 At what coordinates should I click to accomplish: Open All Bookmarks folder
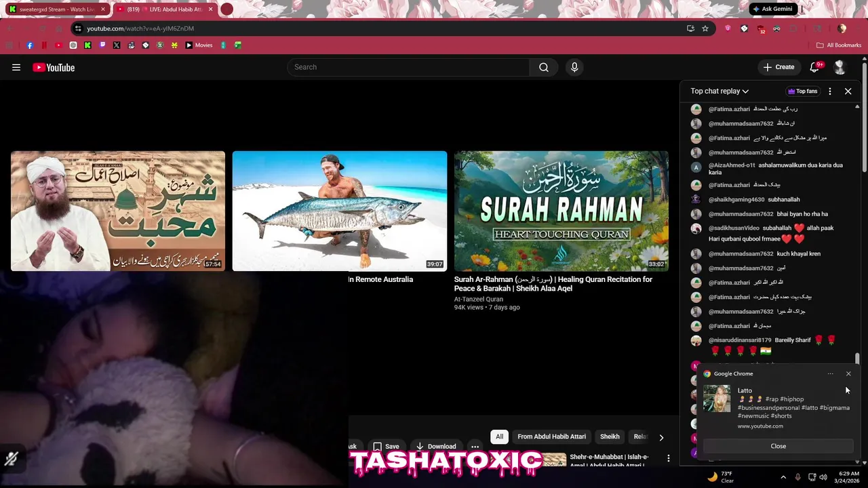click(x=839, y=45)
